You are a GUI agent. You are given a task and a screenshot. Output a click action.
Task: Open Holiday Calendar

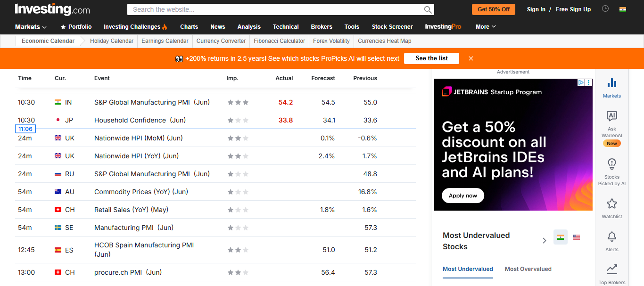[112, 41]
